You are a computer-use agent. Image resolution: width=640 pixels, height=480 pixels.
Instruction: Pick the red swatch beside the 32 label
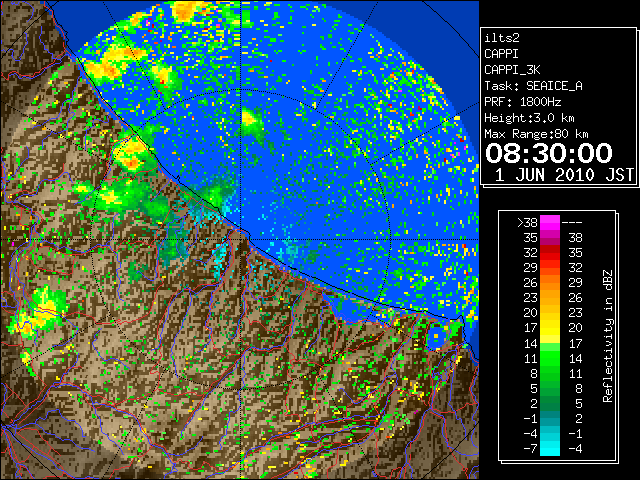click(550, 253)
